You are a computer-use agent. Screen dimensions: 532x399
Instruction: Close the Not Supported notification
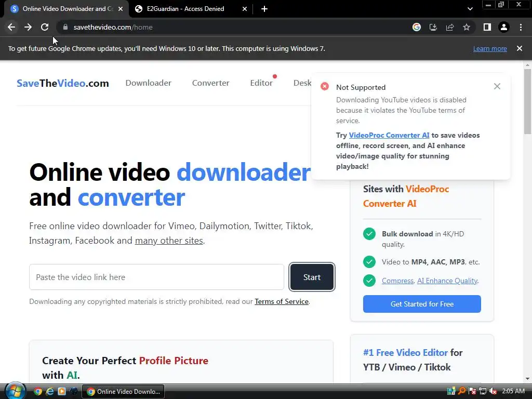pyautogui.click(x=497, y=87)
